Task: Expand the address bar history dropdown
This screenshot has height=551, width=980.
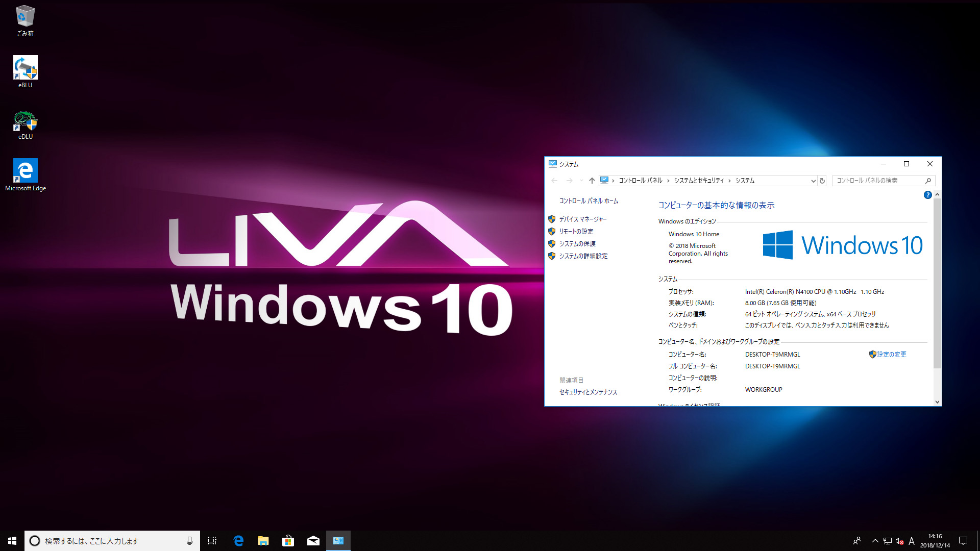Action: pyautogui.click(x=813, y=181)
